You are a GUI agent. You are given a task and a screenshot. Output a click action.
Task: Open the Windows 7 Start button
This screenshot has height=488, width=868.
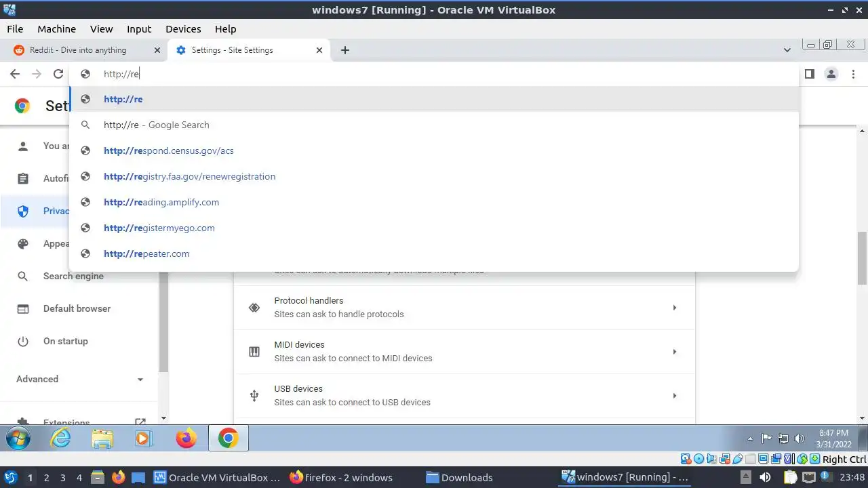point(18,439)
